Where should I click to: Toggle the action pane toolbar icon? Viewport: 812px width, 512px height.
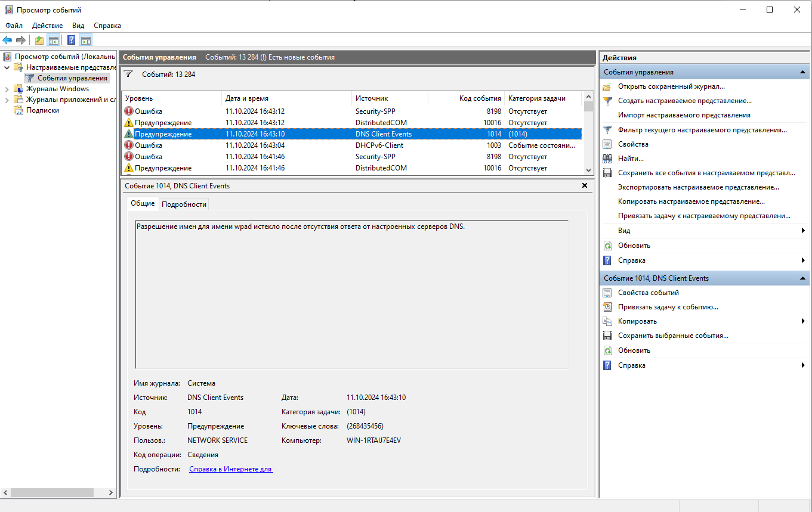[x=86, y=40]
